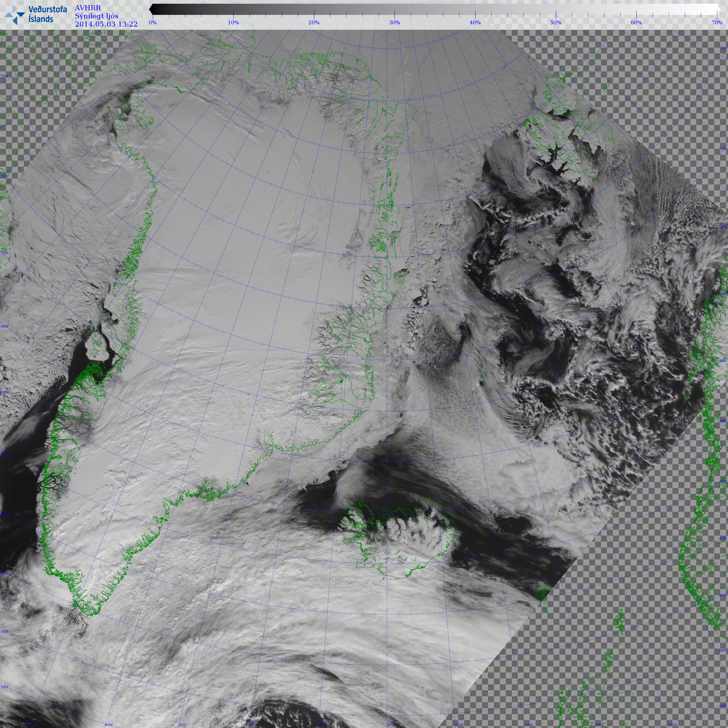728x728 pixels.
Task: Click the AVHRR sensor label
Action: coord(88,8)
